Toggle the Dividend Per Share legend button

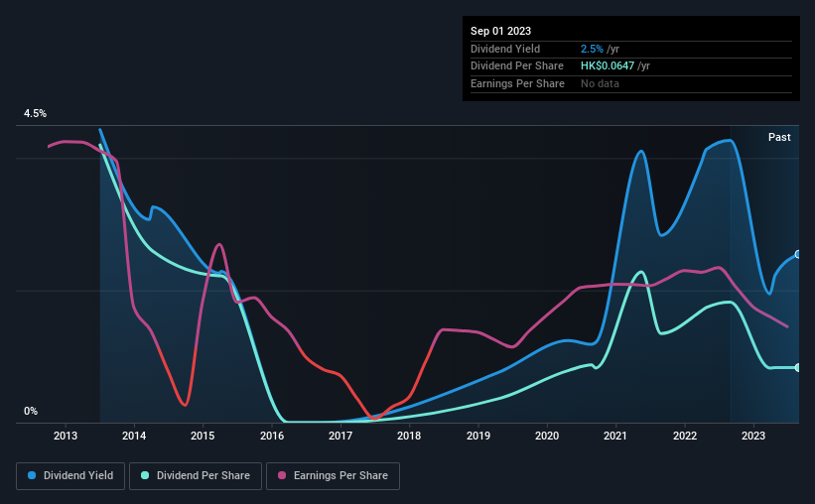coord(196,476)
